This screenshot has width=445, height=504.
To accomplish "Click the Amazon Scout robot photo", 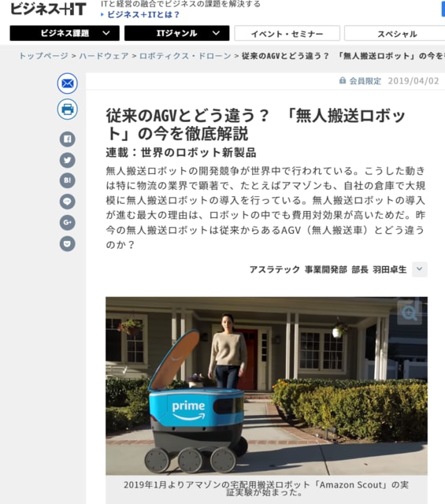I will point(266,386).
